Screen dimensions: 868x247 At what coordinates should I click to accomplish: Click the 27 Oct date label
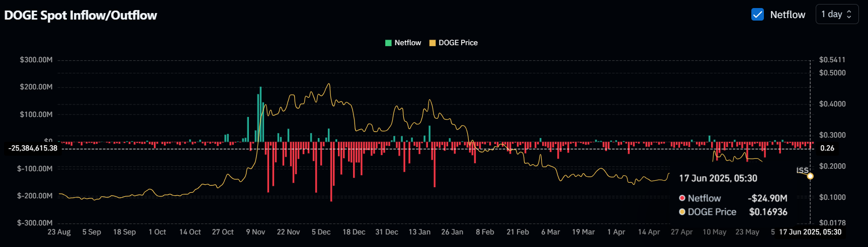click(x=223, y=232)
